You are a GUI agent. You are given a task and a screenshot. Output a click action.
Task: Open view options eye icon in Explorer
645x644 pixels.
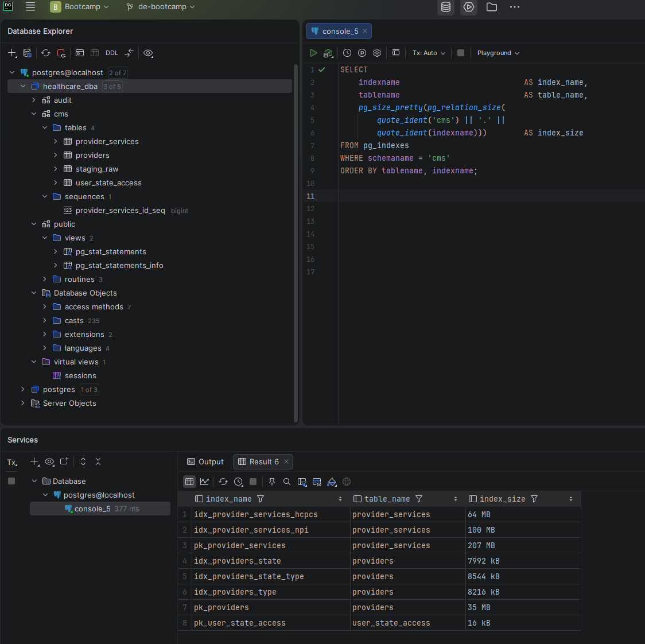pos(148,53)
